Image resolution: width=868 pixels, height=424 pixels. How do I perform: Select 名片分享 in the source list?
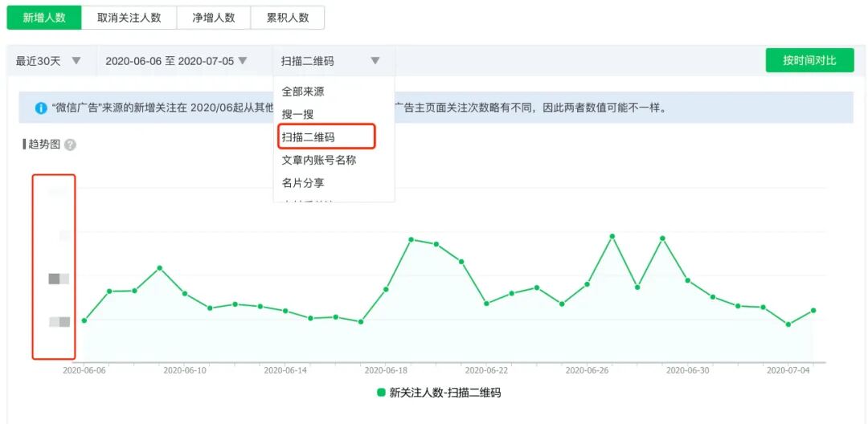(x=303, y=183)
